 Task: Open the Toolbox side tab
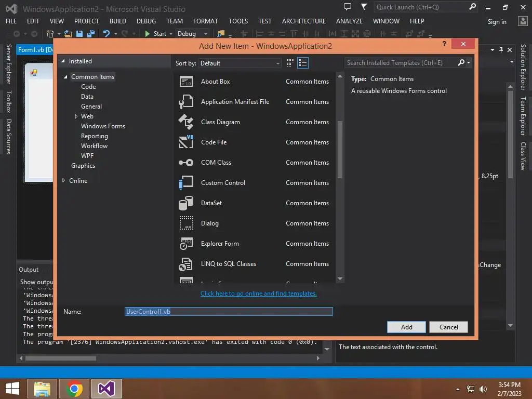[9, 102]
